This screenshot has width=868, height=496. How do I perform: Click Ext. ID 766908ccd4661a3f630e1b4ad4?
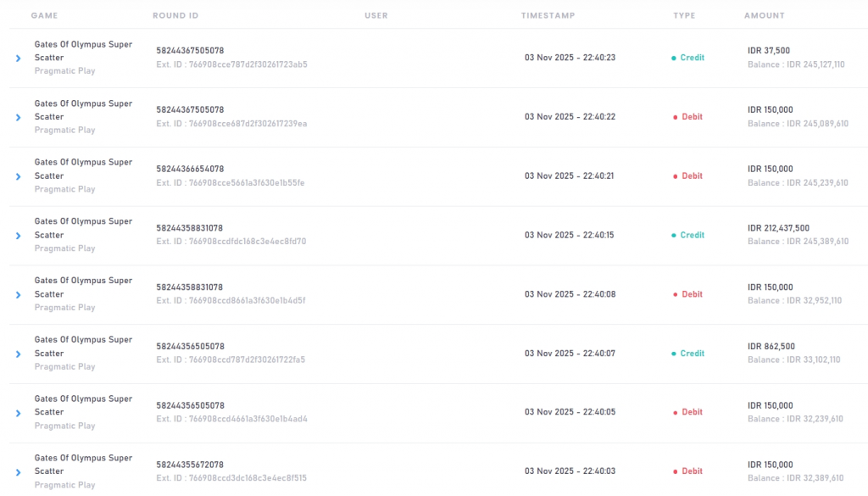tap(231, 419)
